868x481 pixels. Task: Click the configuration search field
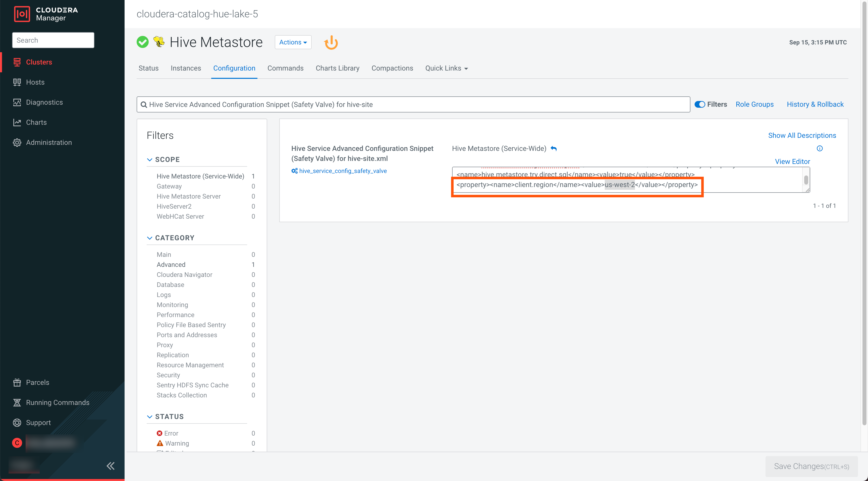point(413,104)
